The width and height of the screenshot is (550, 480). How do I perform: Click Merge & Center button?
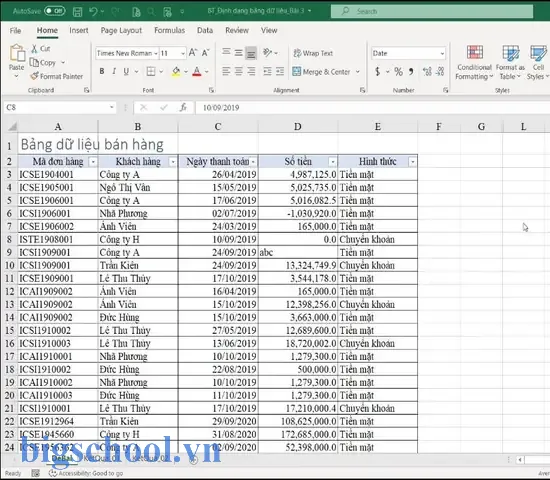pyautogui.click(x=321, y=72)
